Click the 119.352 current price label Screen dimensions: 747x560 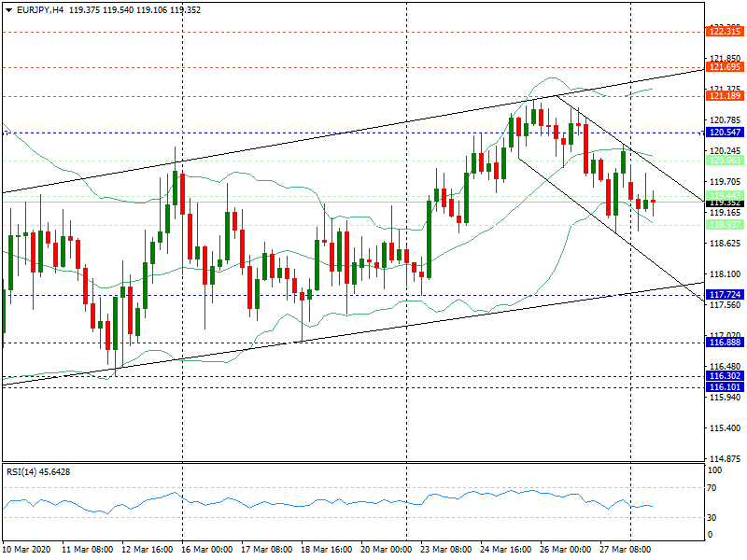[x=725, y=203]
